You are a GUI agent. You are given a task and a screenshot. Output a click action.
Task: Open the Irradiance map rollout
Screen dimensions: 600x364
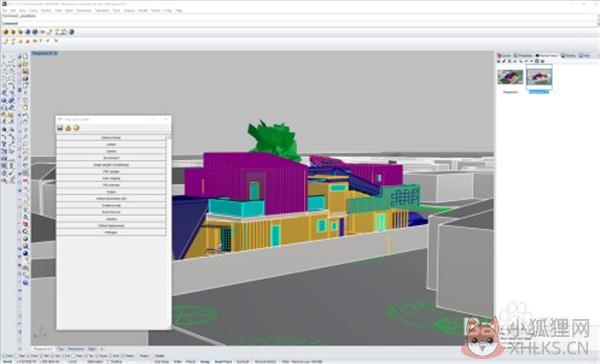(x=111, y=206)
